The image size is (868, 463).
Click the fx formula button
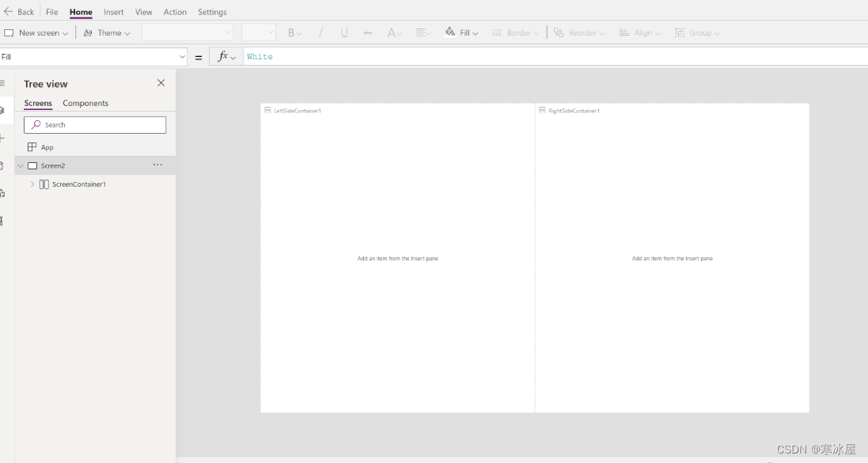pyautogui.click(x=226, y=56)
